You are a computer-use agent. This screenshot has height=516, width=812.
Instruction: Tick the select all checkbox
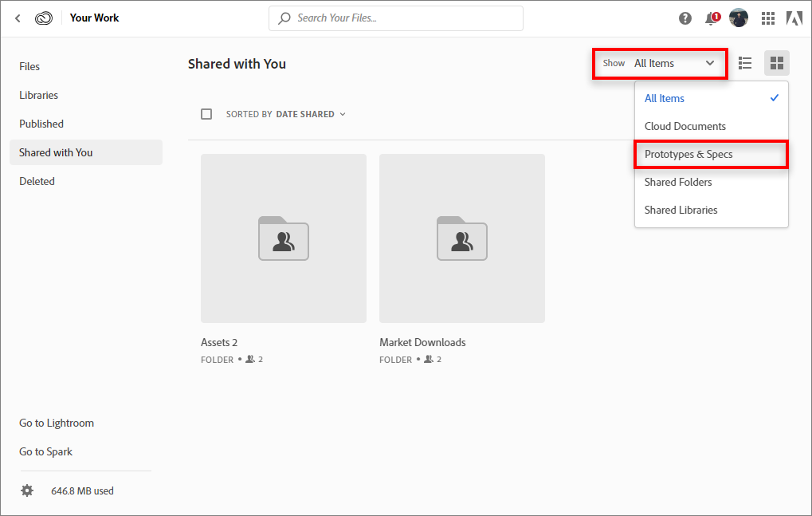[x=206, y=114]
